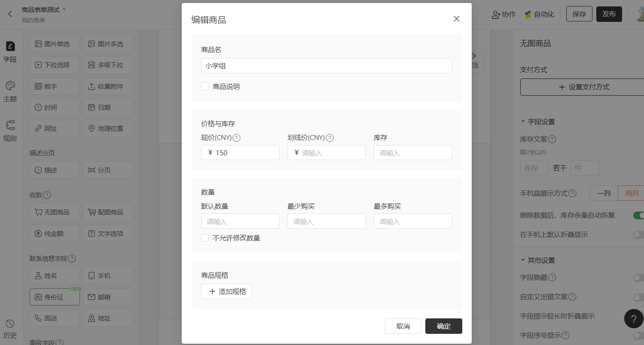
Task: Add a 下拉选择 field
Action: tap(55, 65)
